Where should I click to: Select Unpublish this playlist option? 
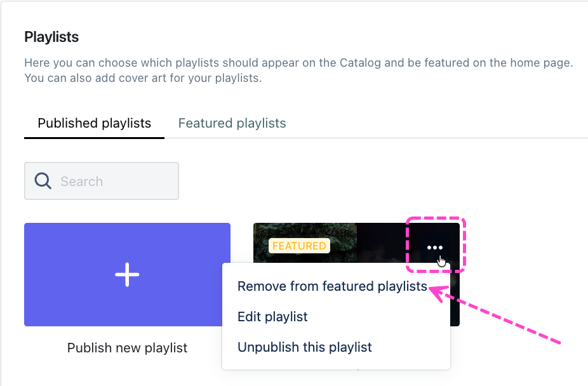(x=305, y=347)
